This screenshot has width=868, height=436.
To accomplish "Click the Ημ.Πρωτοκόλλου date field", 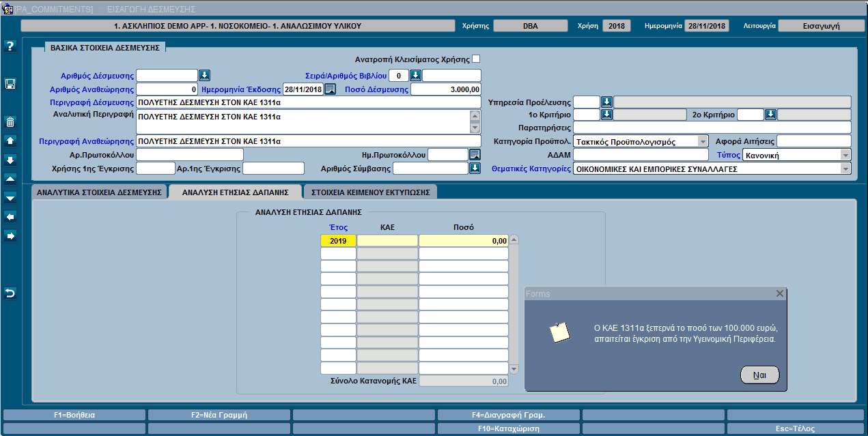I will (448, 155).
